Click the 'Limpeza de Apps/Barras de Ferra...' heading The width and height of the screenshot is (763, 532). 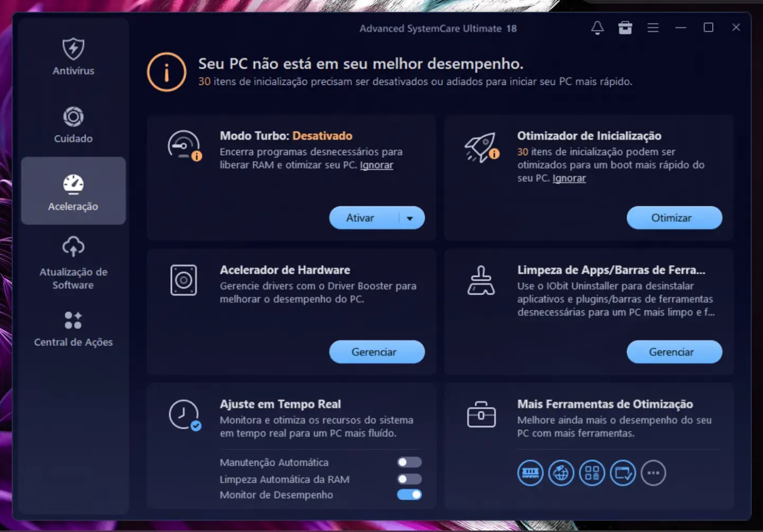611,270
